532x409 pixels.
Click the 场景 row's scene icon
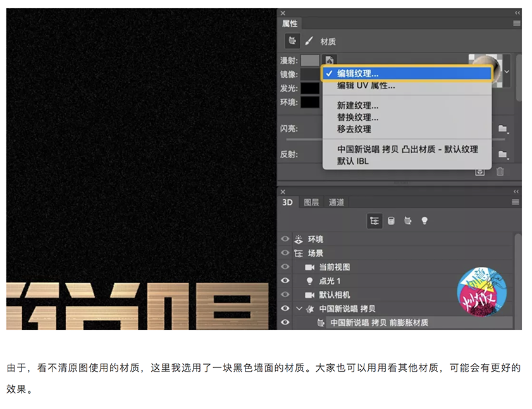pos(299,253)
